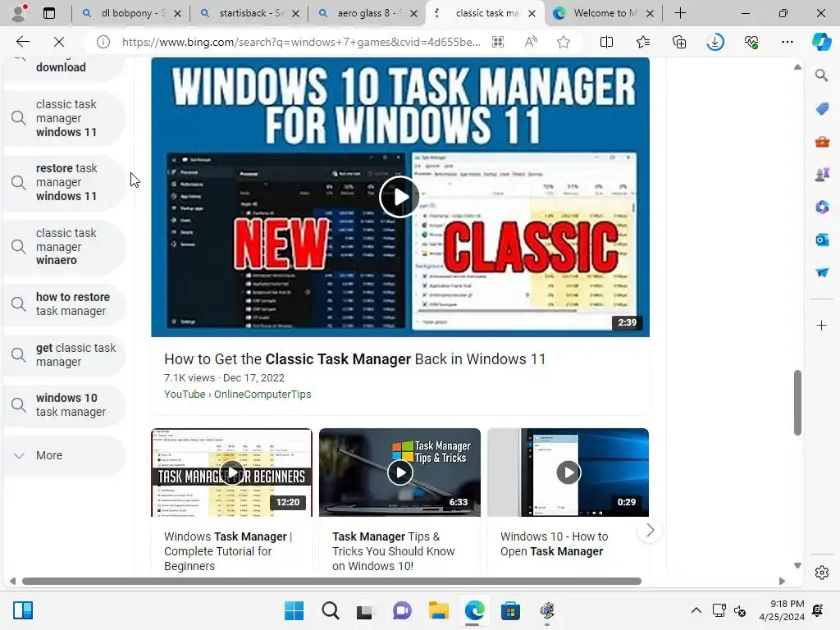This screenshot has height=630, width=840.
Task: Open the tab actions menu icon
Action: coord(48,13)
